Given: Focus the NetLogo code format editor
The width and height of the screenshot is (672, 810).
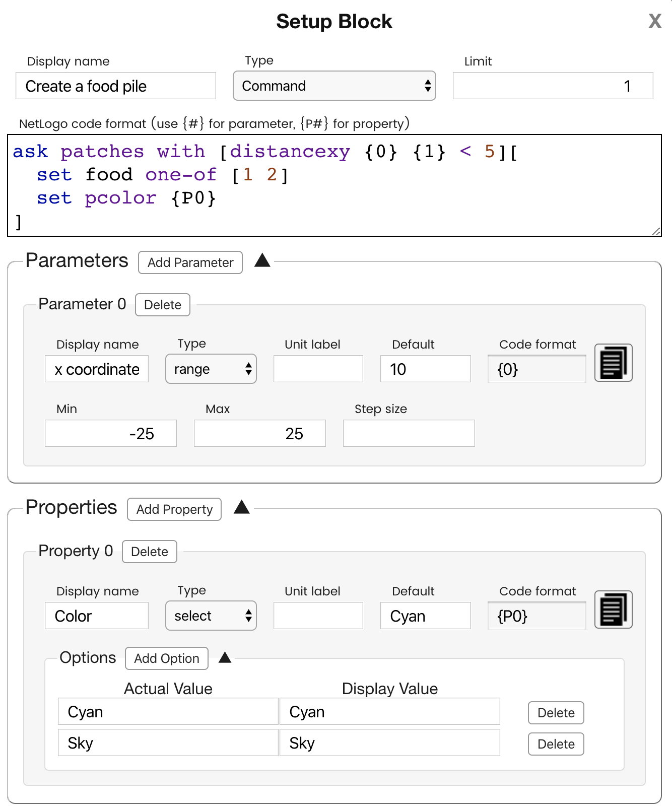Looking at the screenshot, I should tap(334, 185).
